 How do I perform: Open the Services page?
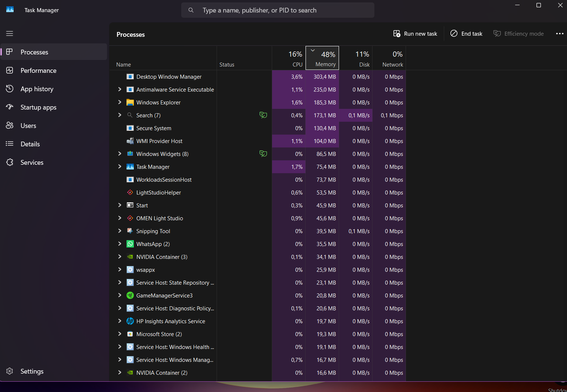54,162
